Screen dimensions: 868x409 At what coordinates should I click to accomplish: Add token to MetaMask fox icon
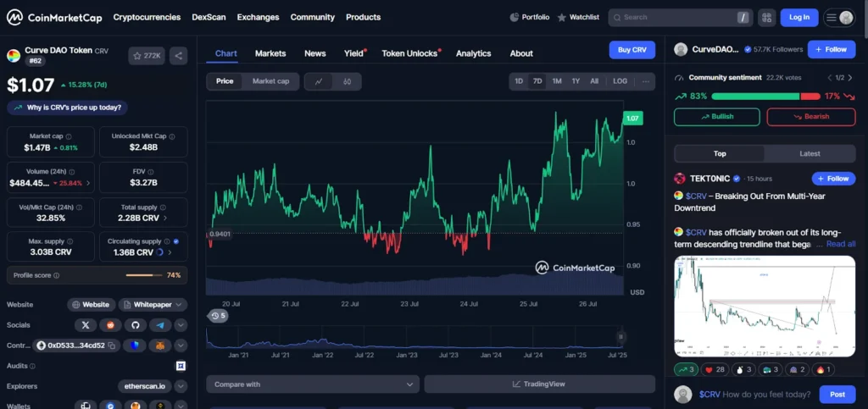(x=160, y=345)
